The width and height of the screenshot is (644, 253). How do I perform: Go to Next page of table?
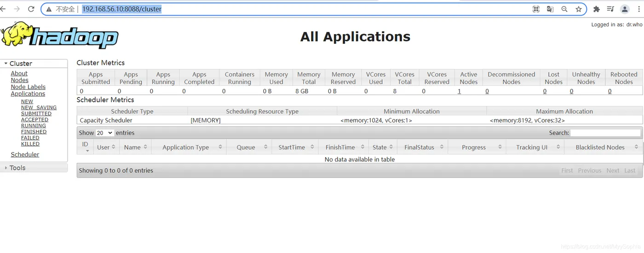point(613,171)
